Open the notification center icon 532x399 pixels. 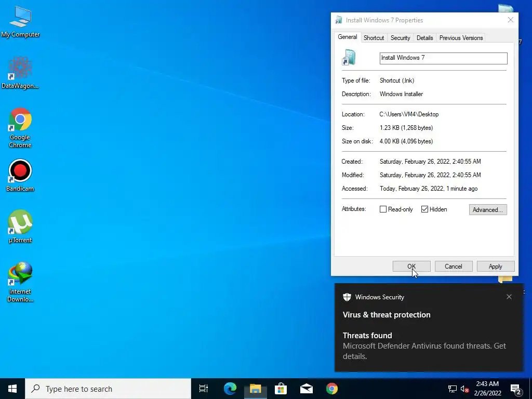click(x=515, y=389)
